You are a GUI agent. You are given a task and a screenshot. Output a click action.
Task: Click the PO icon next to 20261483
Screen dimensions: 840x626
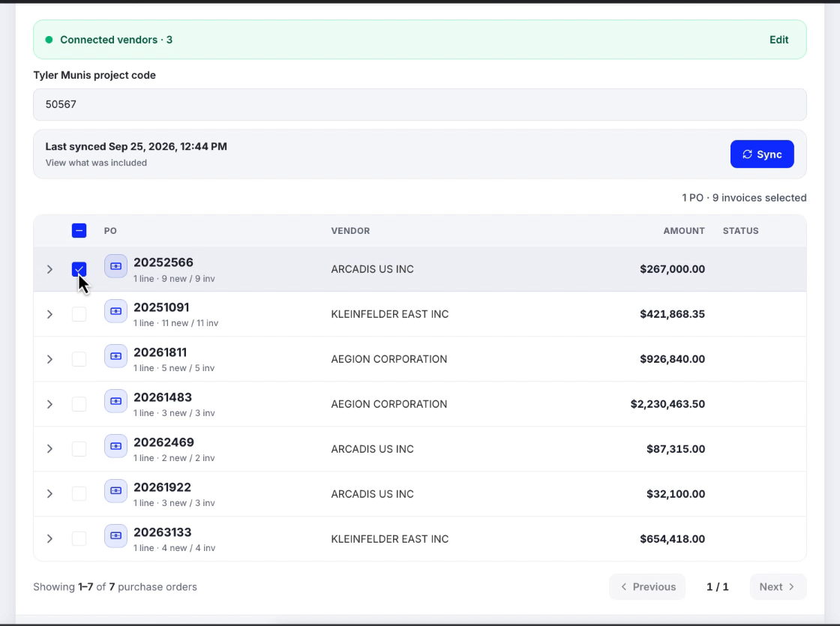pyautogui.click(x=115, y=401)
